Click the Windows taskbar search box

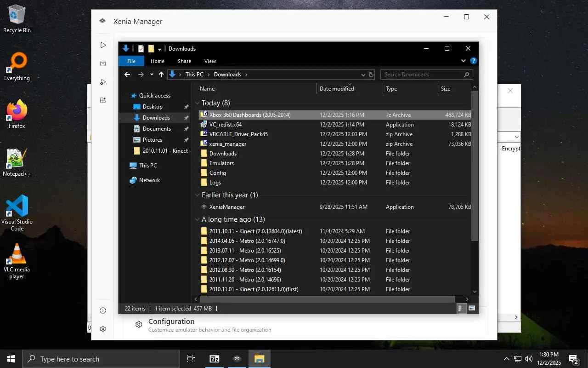click(101, 359)
